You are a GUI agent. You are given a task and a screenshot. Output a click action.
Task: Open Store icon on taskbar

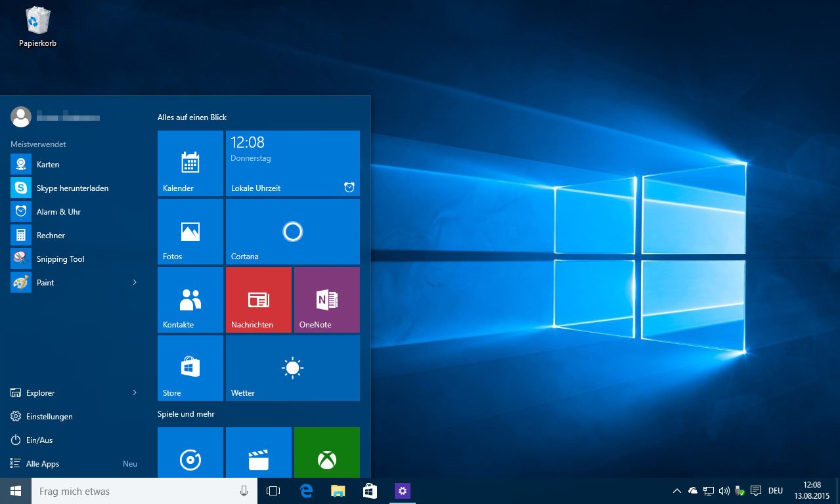[x=370, y=491]
